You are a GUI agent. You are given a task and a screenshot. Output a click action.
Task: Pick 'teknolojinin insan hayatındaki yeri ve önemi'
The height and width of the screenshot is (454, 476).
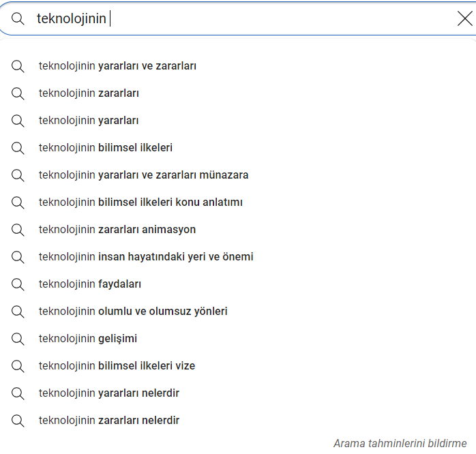coord(146,257)
